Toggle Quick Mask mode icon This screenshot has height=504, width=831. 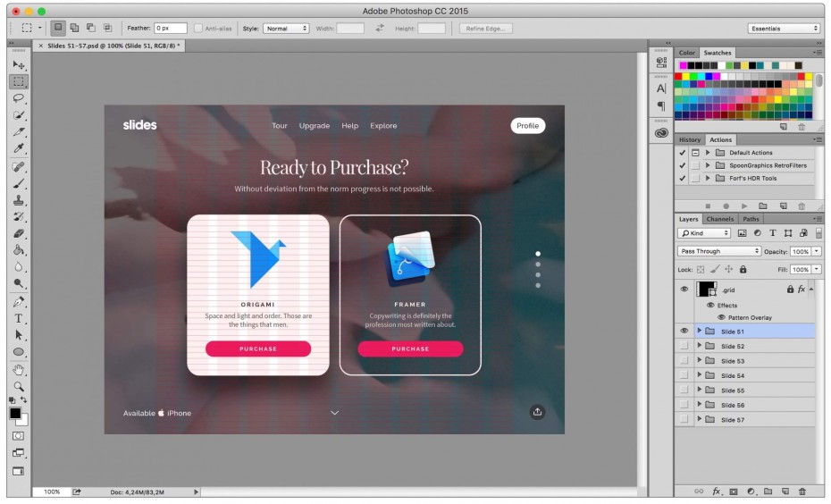tap(18, 436)
